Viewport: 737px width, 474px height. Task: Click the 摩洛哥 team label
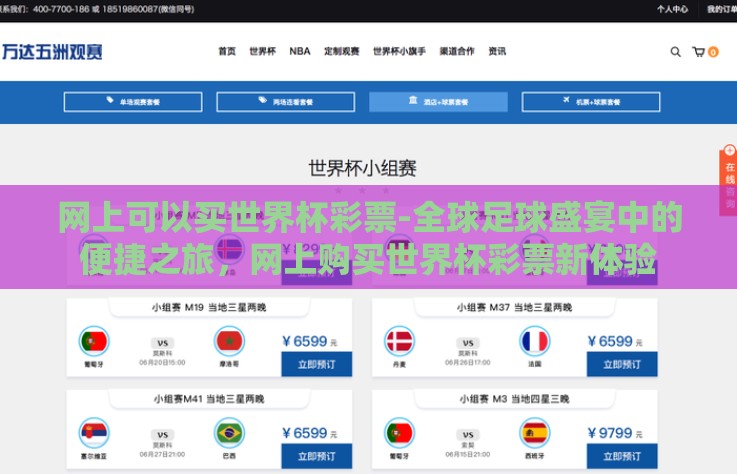[x=229, y=364]
